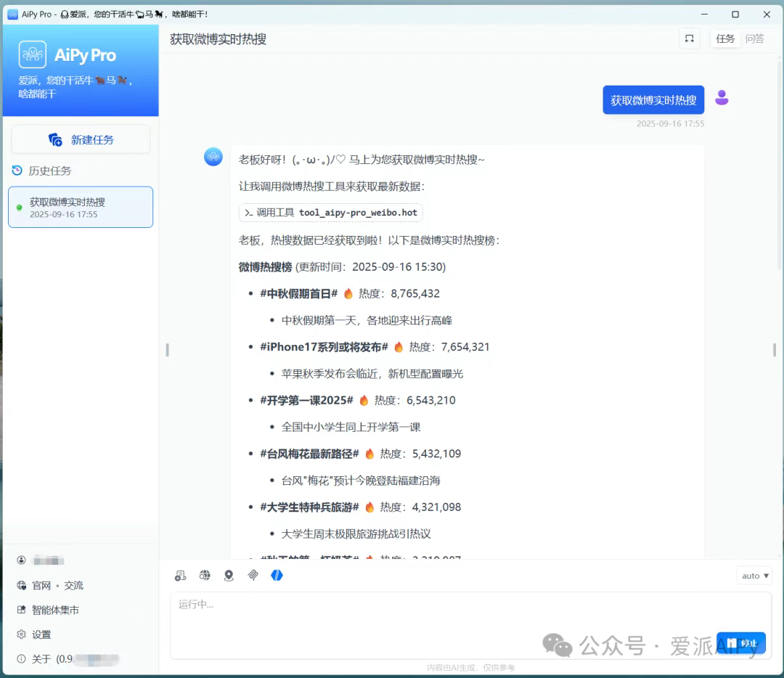Click the hot topic #大学生特种兵旅游#
This screenshot has width=784, height=678.
[309, 507]
